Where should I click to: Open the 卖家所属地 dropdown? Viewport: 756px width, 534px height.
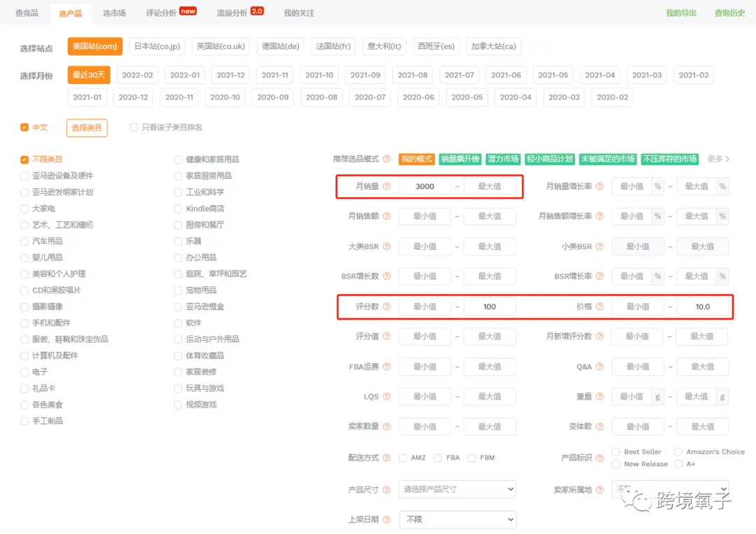click(x=670, y=489)
